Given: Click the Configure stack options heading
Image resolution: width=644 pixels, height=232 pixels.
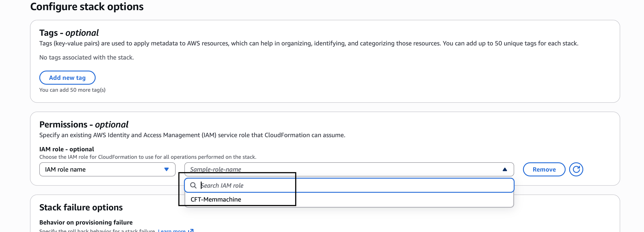Looking at the screenshot, I should 87,7.
